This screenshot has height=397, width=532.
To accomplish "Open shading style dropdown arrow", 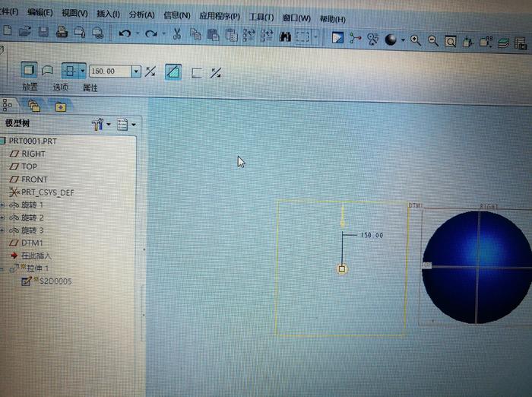I will [403, 40].
